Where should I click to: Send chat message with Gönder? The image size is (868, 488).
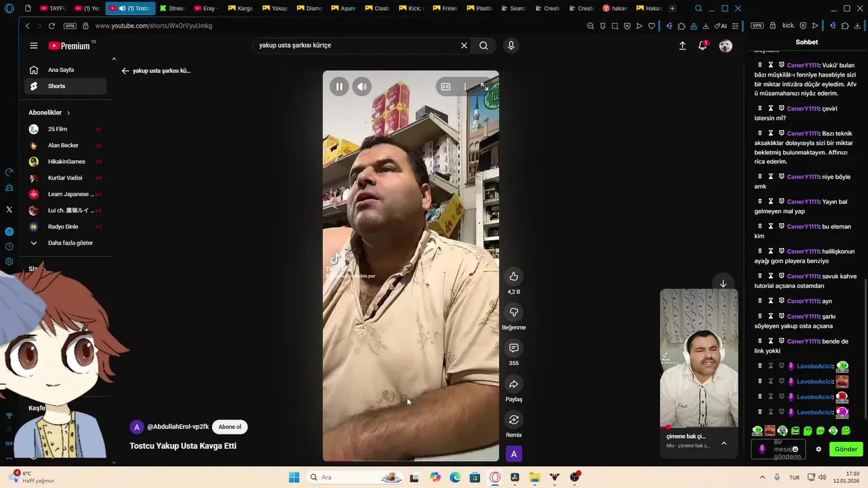coord(846,449)
